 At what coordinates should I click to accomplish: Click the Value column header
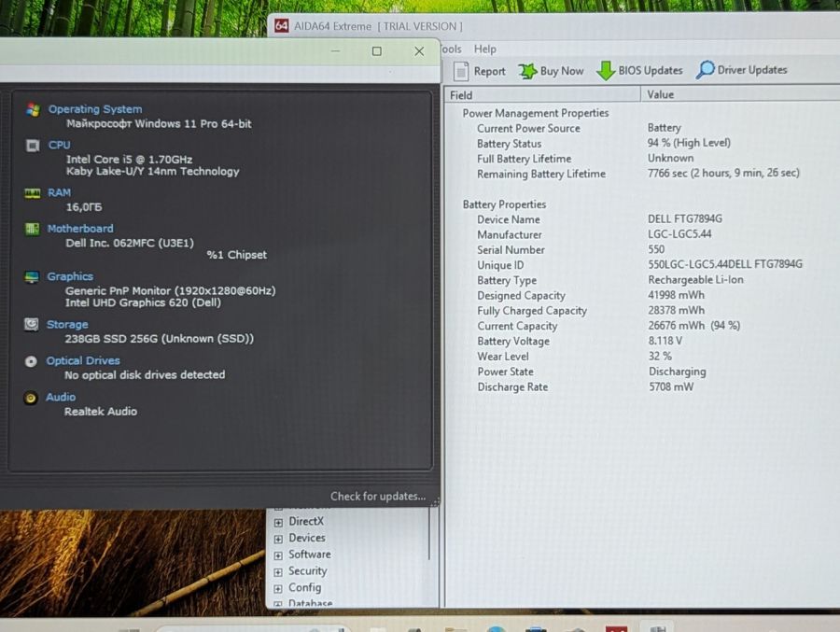tap(740, 94)
